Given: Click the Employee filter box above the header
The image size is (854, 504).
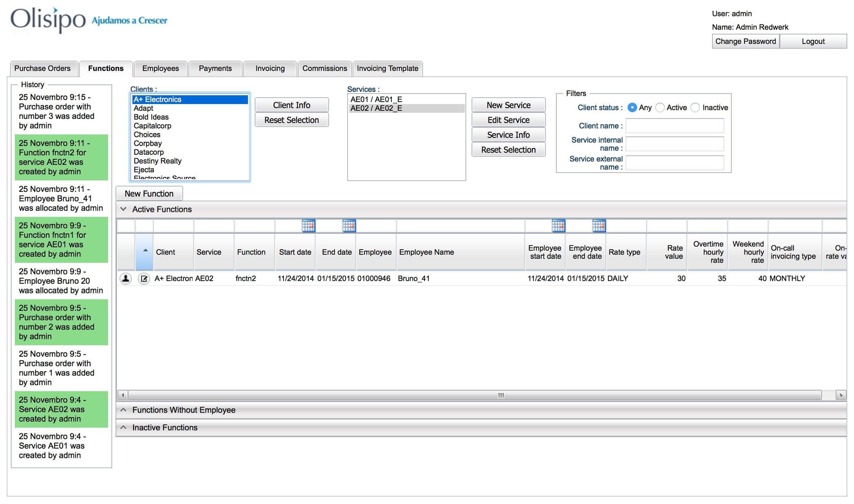Looking at the screenshot, I should 376,226.
